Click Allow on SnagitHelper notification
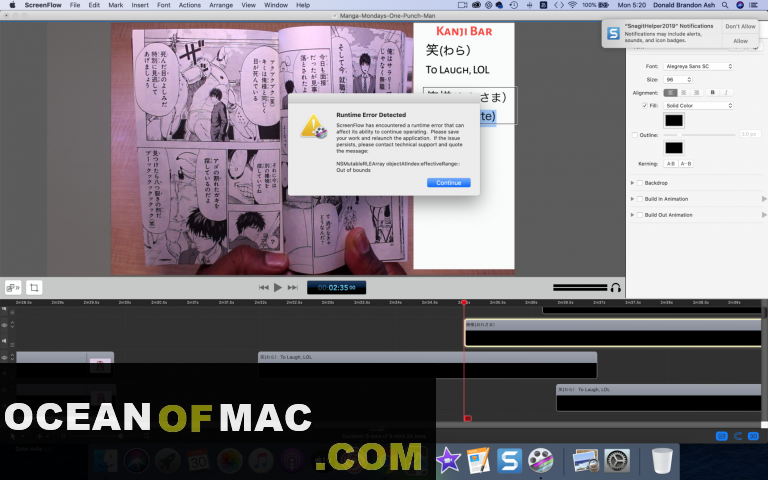This screenshot has height=480, width=768. [740, 41]
